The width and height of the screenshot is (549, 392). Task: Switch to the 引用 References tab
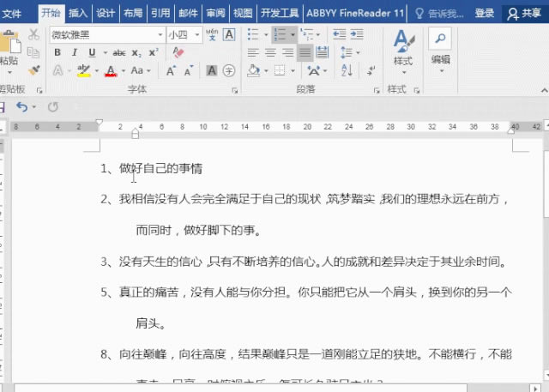pyautogui.click(x=160, y=14)
